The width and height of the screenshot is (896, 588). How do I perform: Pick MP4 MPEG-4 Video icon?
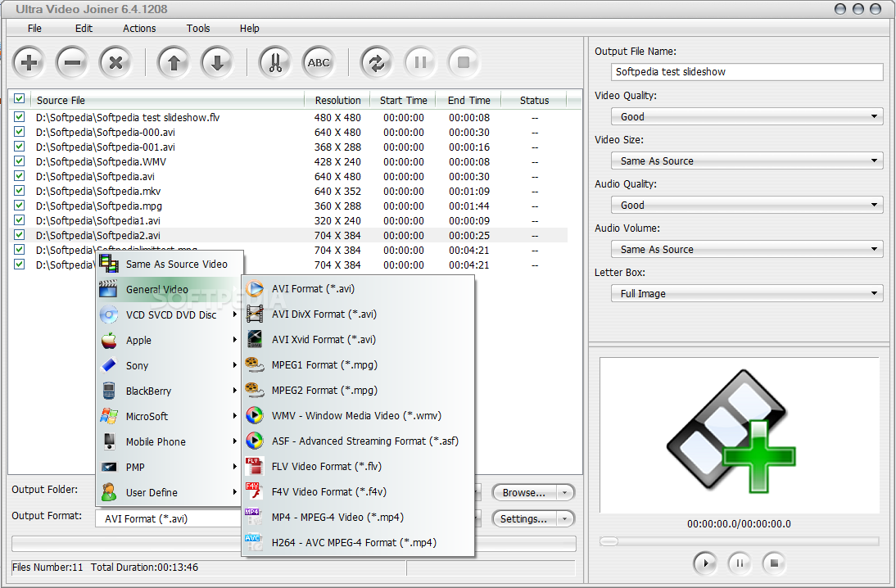[254, 517]
